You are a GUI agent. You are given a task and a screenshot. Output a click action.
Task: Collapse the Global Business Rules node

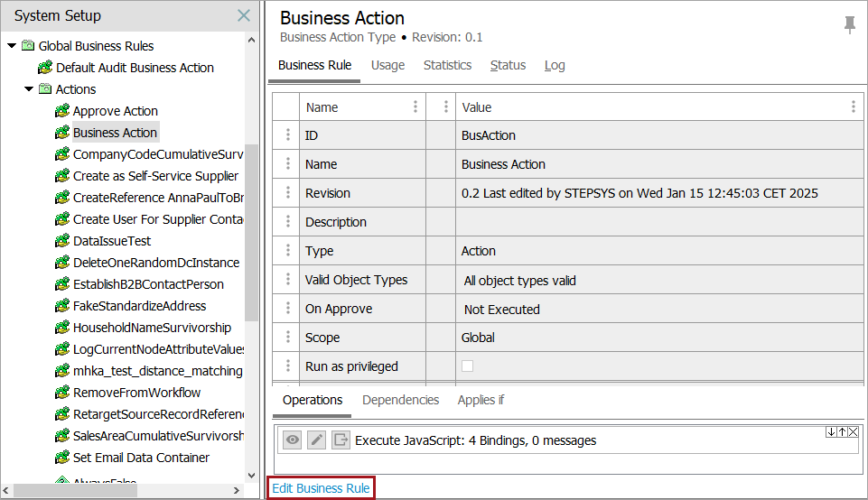(x=12, y=46)
